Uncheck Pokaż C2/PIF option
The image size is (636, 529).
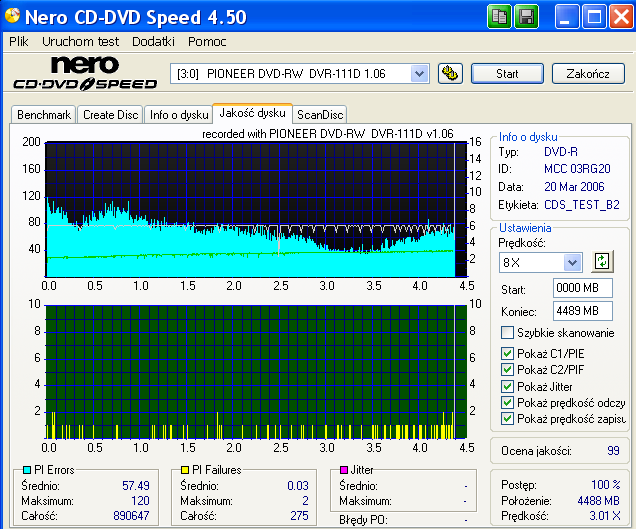(x=507, y=370)
